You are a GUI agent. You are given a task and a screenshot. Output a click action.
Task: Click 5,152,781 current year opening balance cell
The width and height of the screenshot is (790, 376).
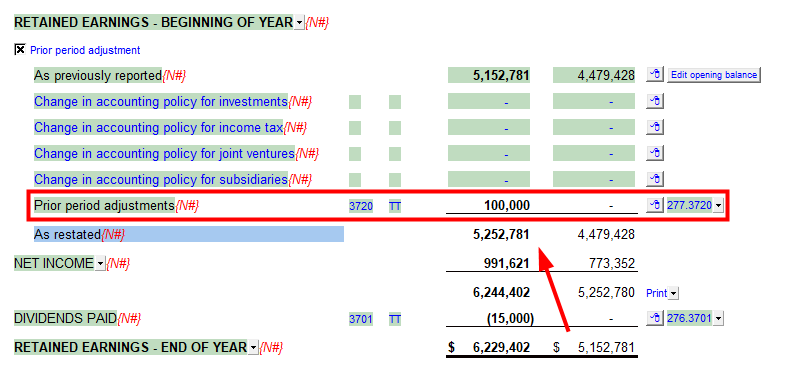coord(489,76)
